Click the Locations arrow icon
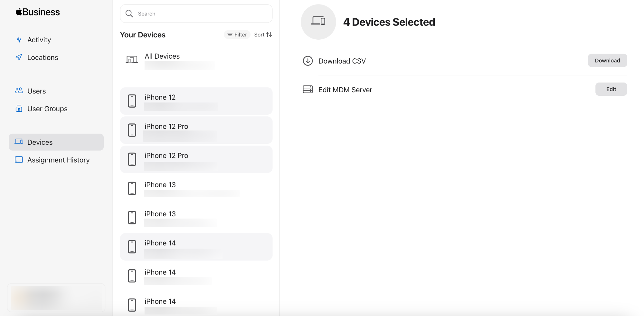644x316 pixels. click(x=19, y=57)
